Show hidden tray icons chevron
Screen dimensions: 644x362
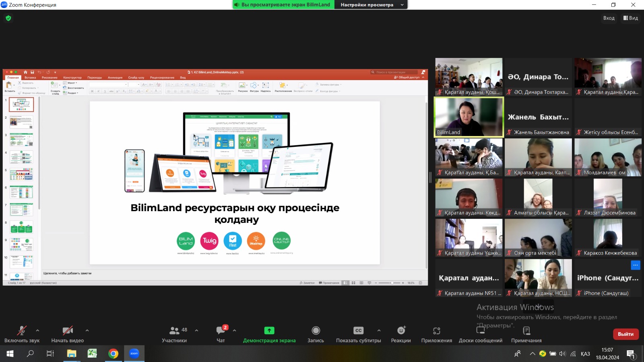click(x=532, y=354)
